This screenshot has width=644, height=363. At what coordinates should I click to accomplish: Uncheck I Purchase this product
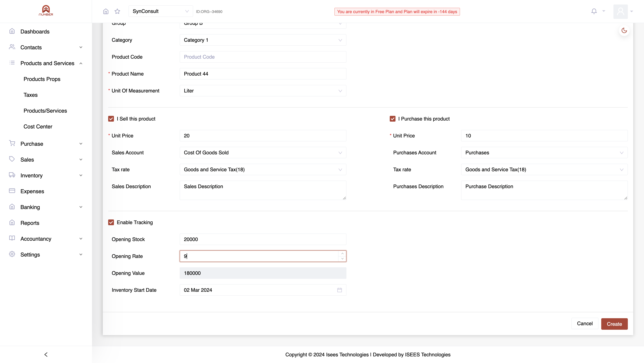point(392,119)
